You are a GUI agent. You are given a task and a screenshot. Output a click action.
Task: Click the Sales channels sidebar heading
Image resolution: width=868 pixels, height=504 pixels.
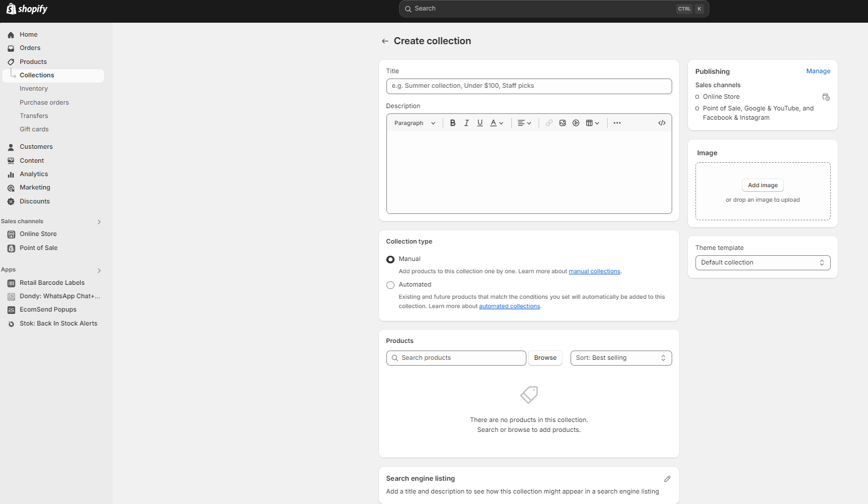point(22,221)
